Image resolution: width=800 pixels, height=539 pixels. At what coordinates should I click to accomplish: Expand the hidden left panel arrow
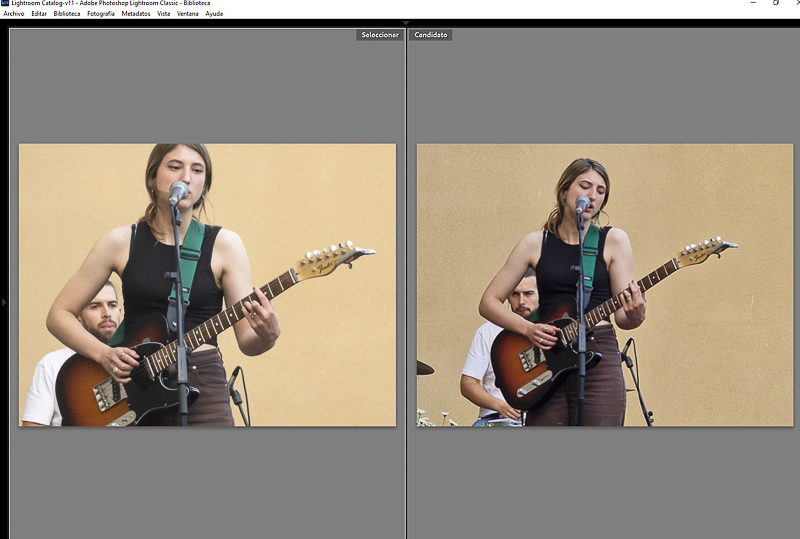click(x=4, y=303)
